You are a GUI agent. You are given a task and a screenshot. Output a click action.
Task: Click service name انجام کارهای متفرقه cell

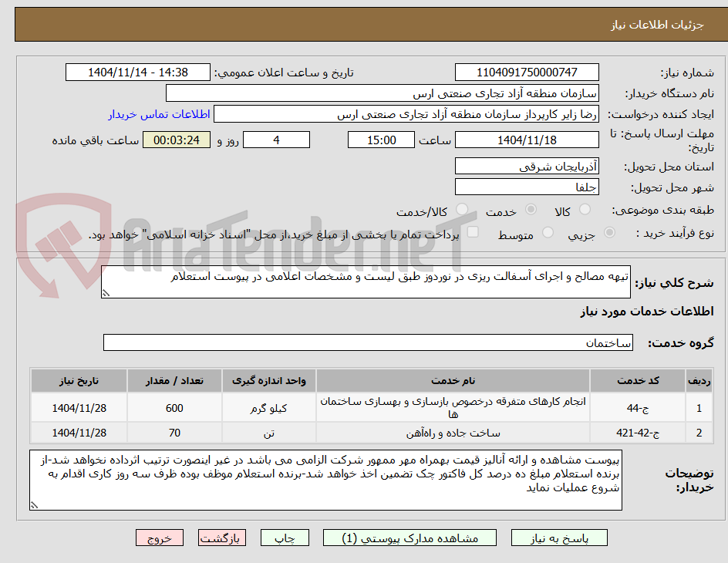(453, 408)
